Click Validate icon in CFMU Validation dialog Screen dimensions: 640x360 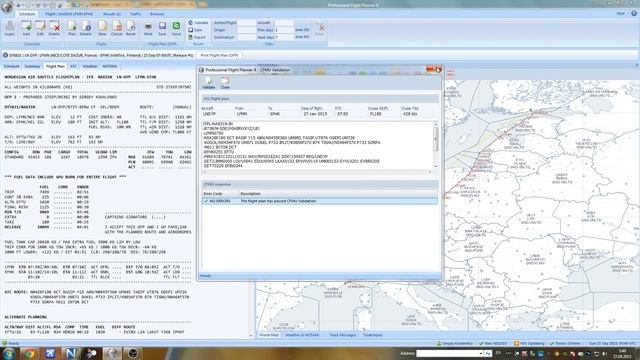pos(208,82)
